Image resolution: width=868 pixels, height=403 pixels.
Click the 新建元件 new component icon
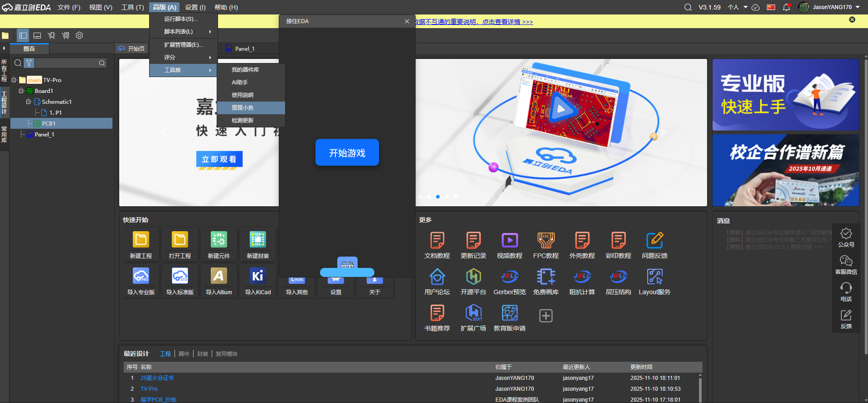click(x=219, y=240)
